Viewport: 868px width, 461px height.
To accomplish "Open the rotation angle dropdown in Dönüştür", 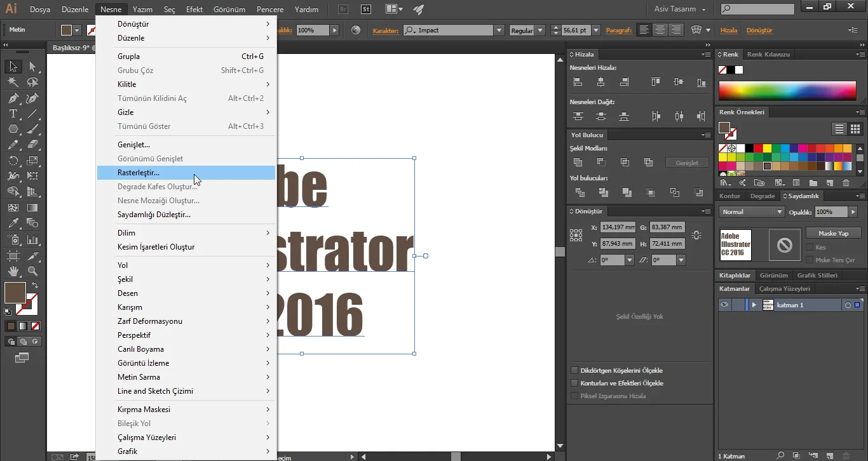I will pyautogui.click(x=630, y=260).
